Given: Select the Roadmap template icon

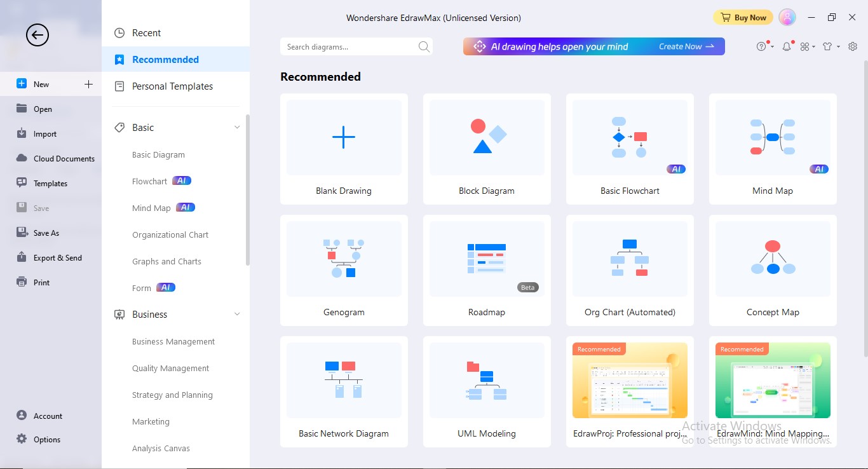Looking at the screenshot, I should click(x=487, y=259).
